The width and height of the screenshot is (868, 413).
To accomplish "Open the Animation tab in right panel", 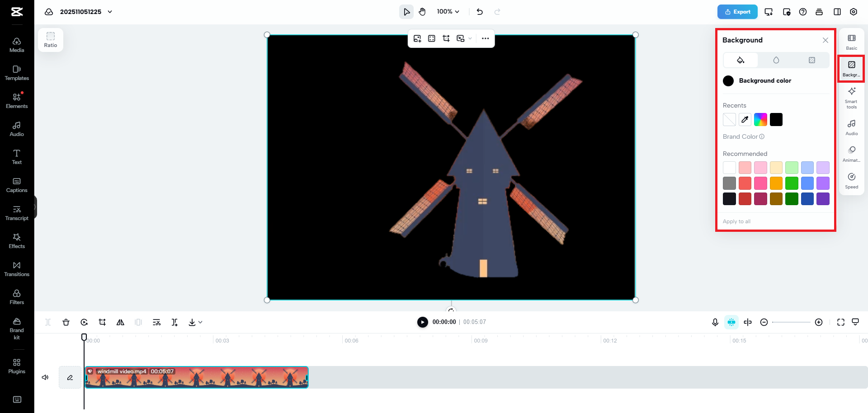I will click(852, 154).
